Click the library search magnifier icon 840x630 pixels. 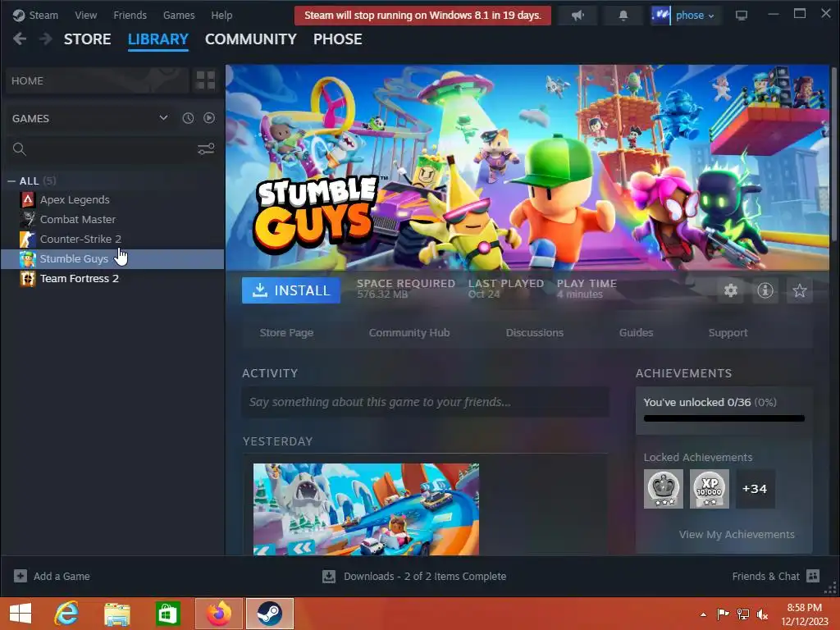[20, 149]
